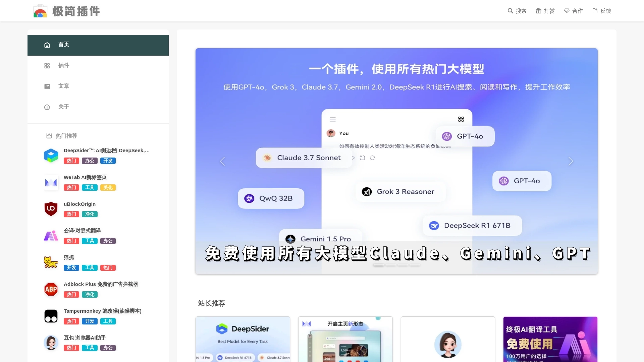644x362 pixels.
Task: Open the banner 一个插件，使用所有热门大模型
Action: (396, 161)
